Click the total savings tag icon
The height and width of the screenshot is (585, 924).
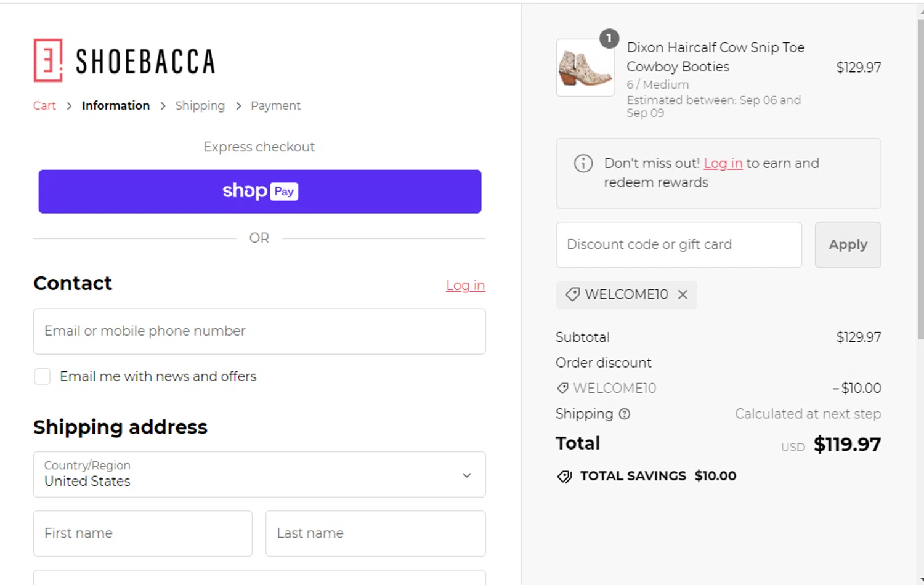point(564,477)
